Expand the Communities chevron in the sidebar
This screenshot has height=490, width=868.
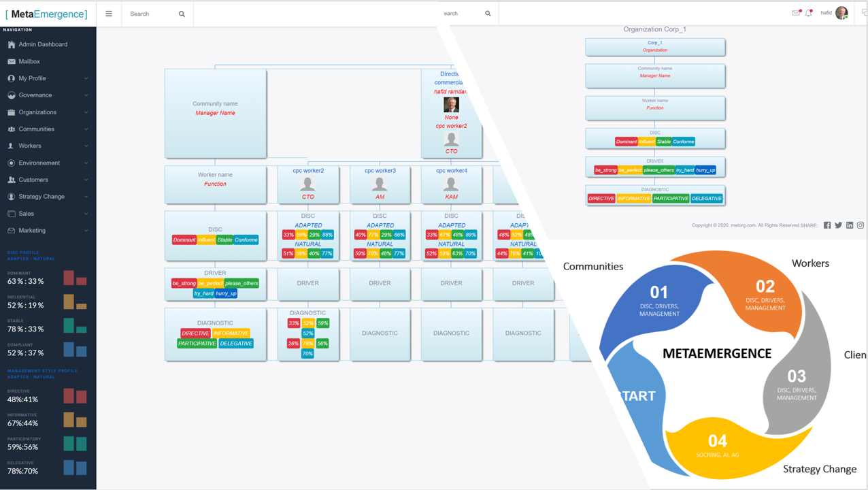(86, 129)
